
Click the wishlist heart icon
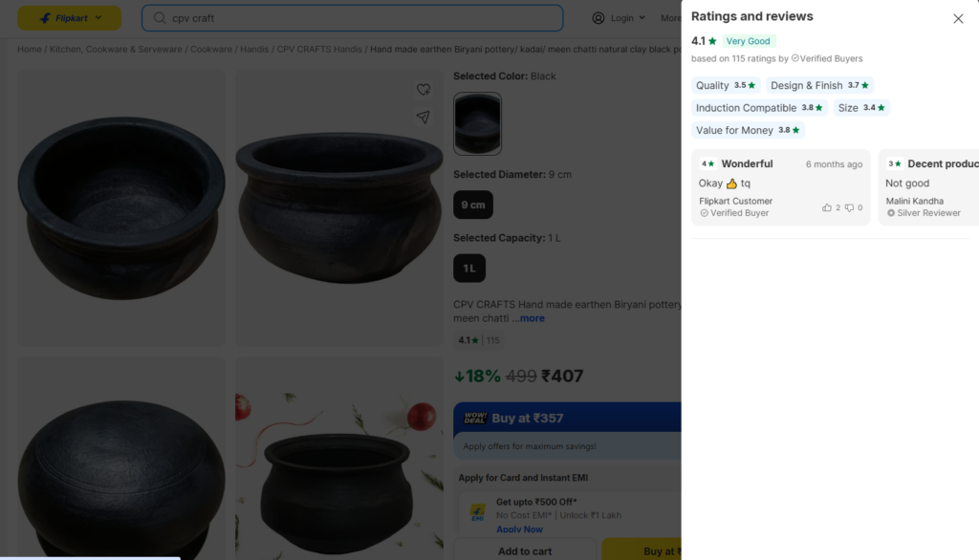click(x=424, y=90)
